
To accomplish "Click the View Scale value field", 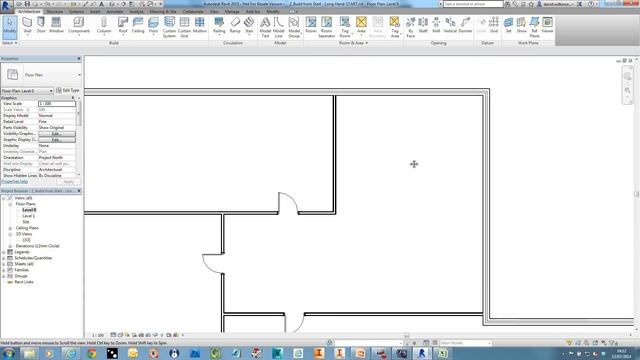I will coord(57,104).
